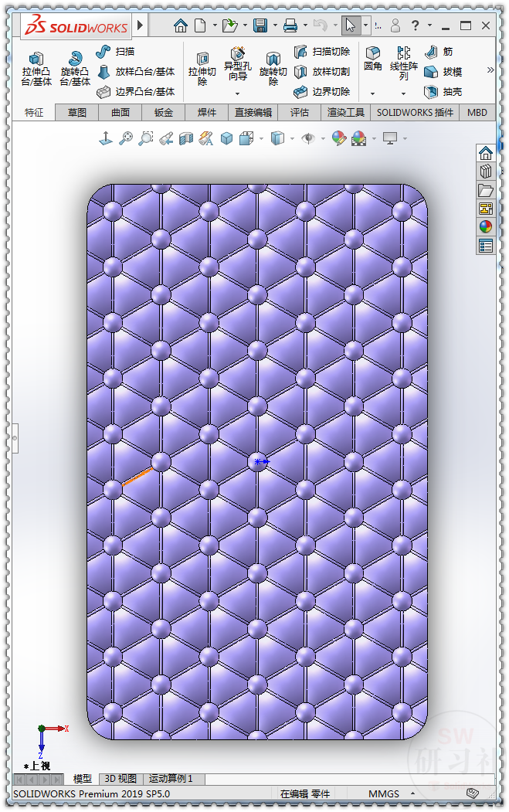Expand the SOLIDWORKS menu arrow beside logo
The image size is (509, 812).
tap(140, 25)
